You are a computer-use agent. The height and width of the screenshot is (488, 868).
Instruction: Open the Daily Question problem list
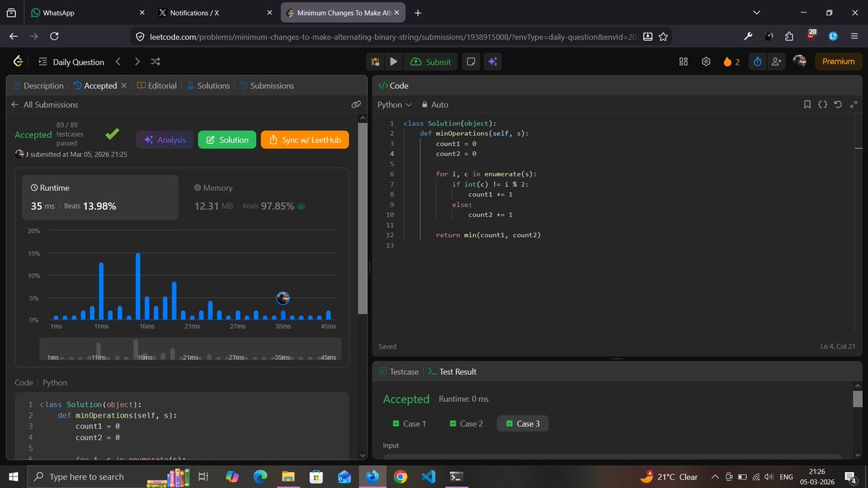71,62
